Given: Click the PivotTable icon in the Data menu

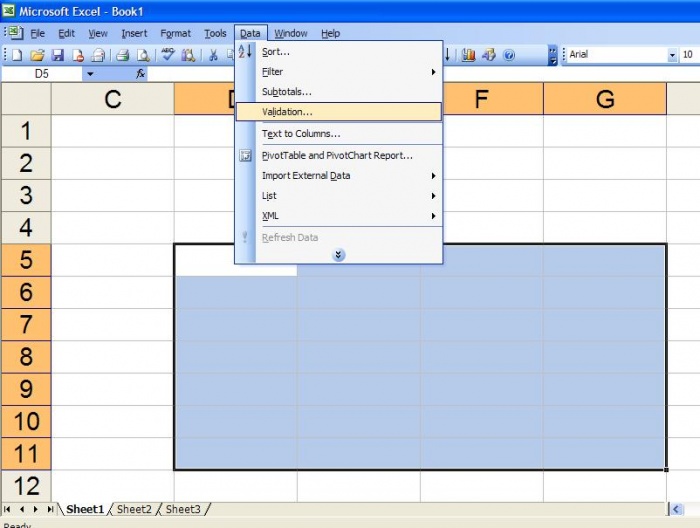Looking at the screenshot, I should [x=245, y=156].
